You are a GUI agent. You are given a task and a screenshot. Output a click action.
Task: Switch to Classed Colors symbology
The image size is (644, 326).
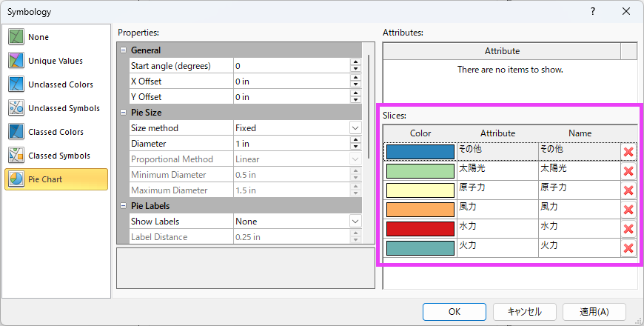point(16,132)
